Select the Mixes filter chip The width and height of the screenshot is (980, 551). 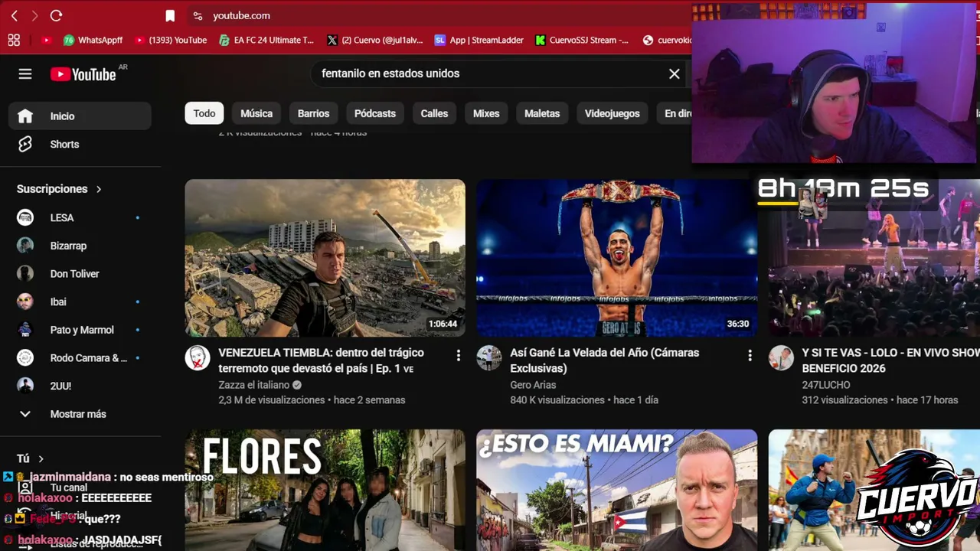(x=486, y=113)
